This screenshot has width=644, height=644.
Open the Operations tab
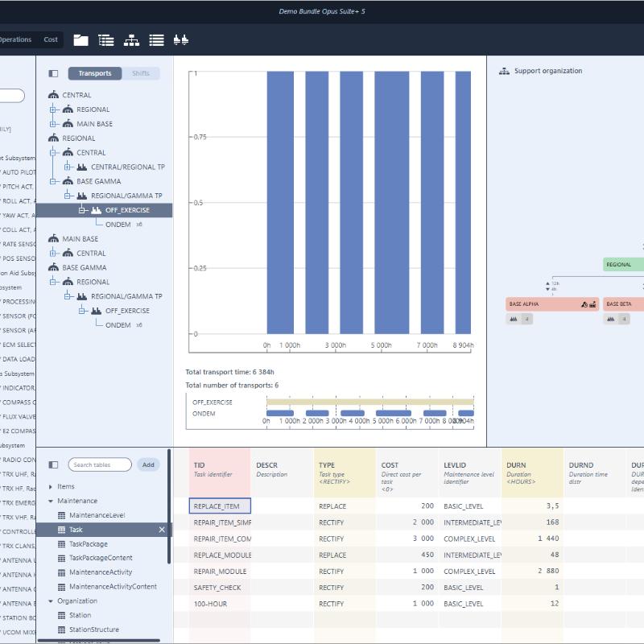[x=15, y=39]
